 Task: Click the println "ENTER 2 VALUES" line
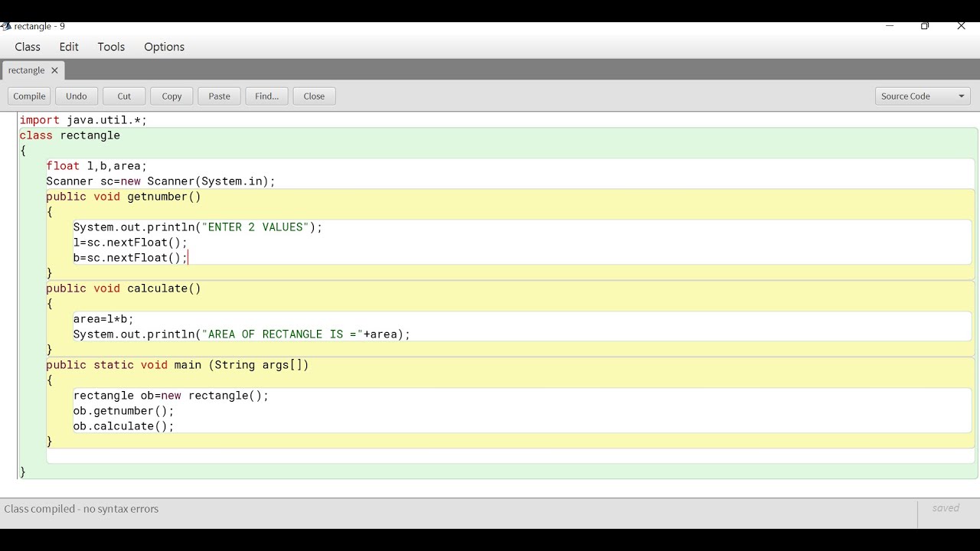(x=198, y=227)
